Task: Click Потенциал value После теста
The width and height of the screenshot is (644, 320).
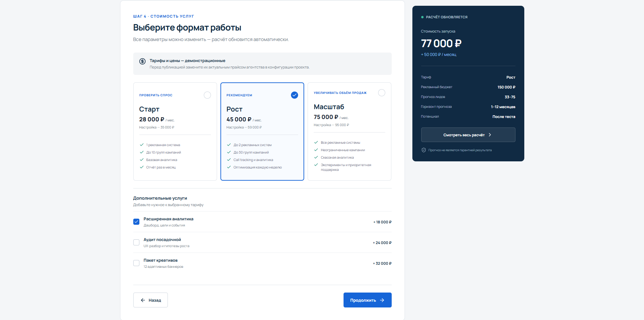Action: [x=504, y=117]
